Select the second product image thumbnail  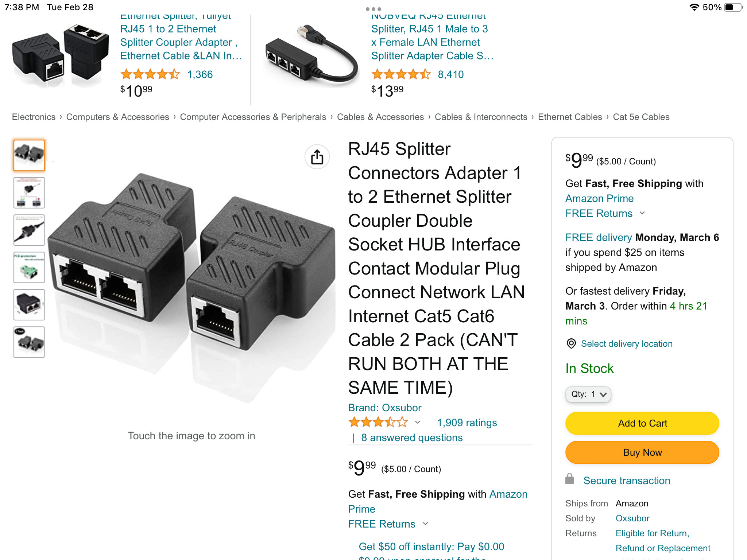click(x=29, y=192)
